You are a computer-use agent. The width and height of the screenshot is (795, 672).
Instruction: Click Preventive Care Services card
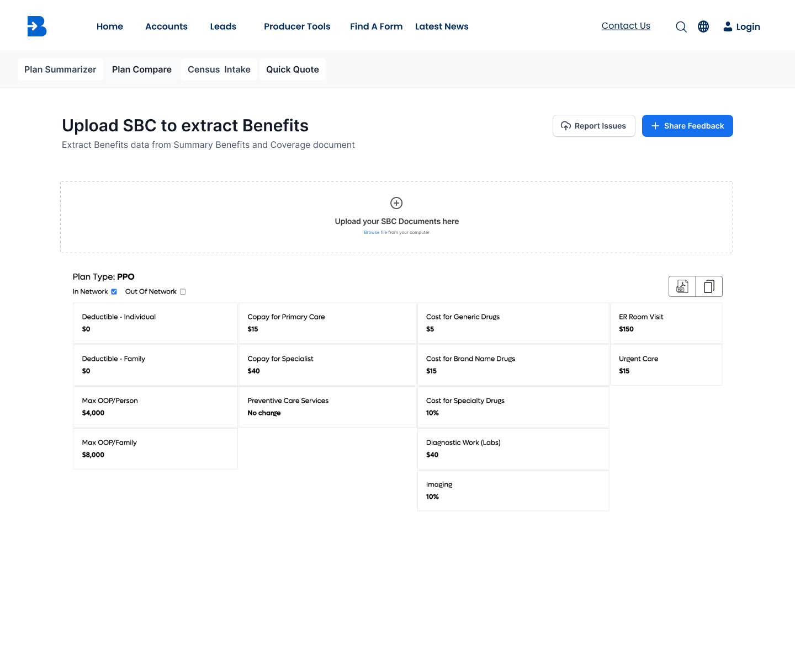coord(327,407)
